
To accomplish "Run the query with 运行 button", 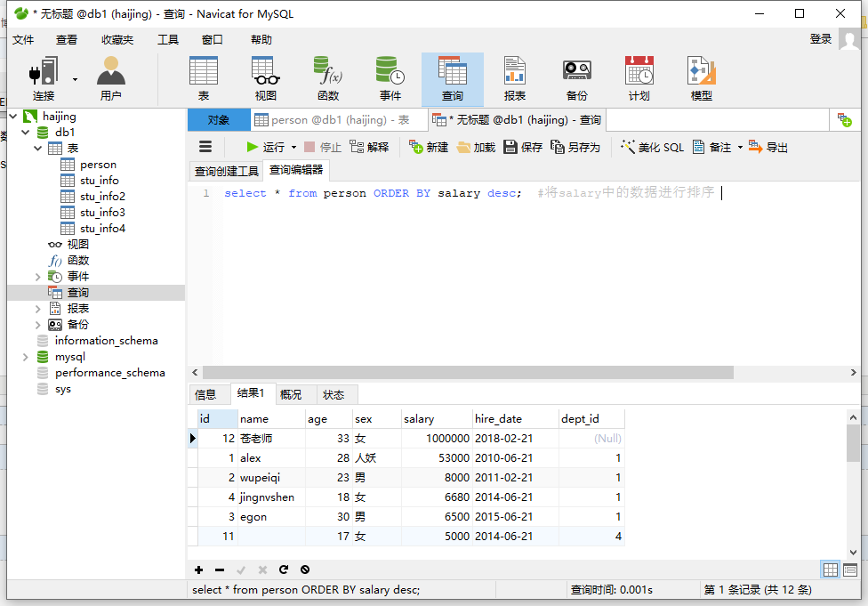I will [x=265, y=147].
